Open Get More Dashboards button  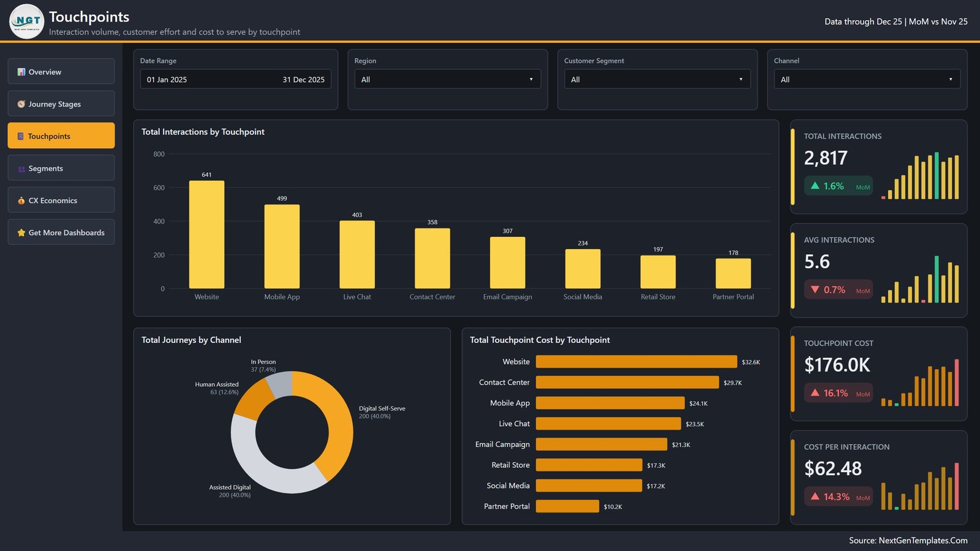click(61, 232)
